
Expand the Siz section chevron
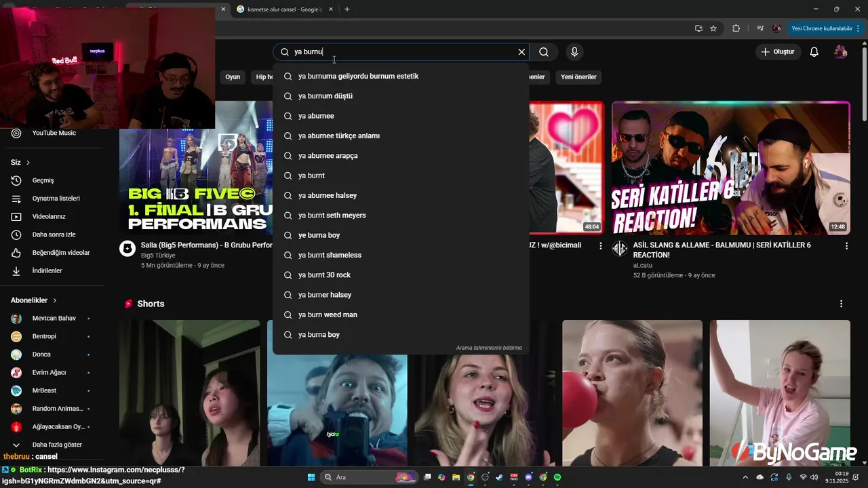click(x=28, y=163)
